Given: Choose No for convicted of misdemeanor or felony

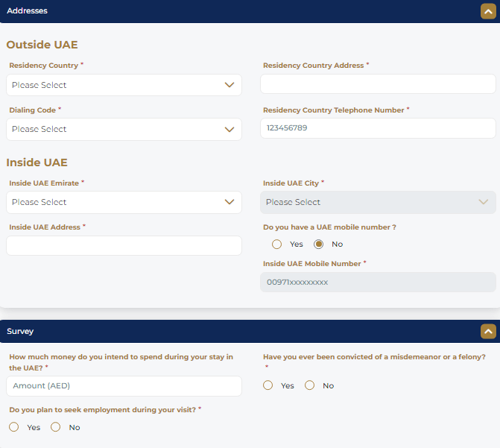Looking at the screenshot, I should (310, 385).
